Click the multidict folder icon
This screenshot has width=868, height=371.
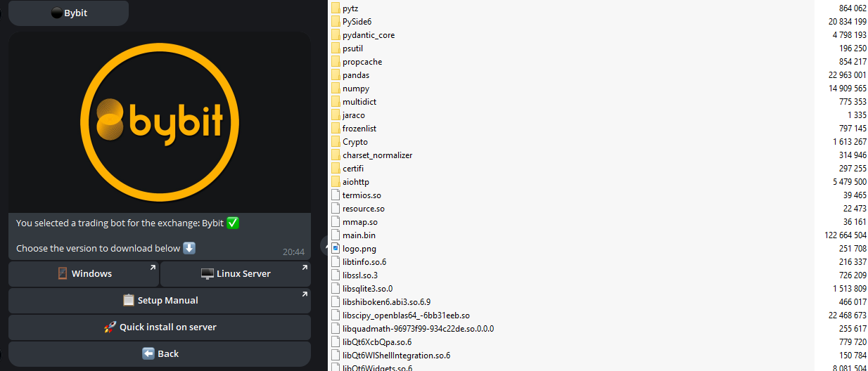[x=336, y=102]
